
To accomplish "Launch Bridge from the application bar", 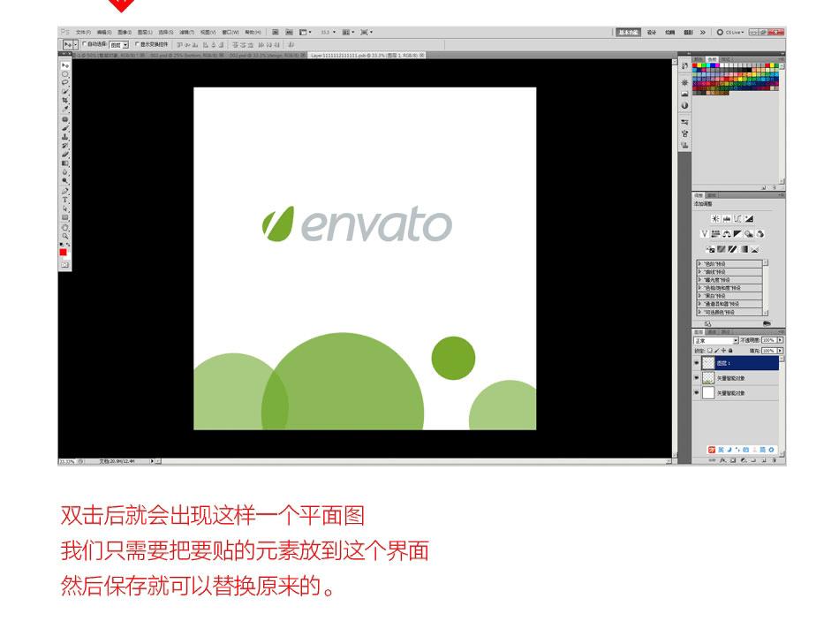I will tap(275, 32).
